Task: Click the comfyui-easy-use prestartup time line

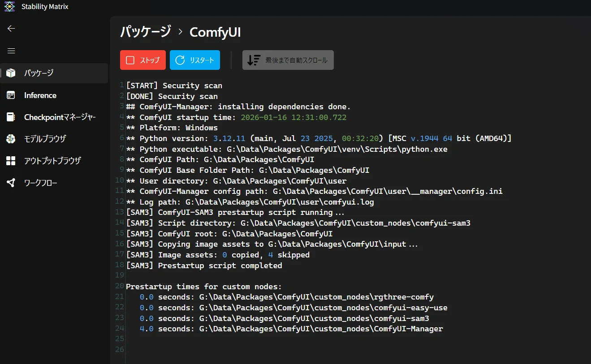Action: pos(293,308)
